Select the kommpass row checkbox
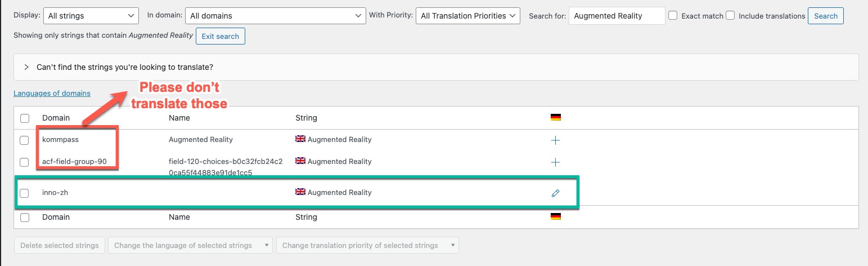The height and width of the screenshot is (266, 868). 24,140
